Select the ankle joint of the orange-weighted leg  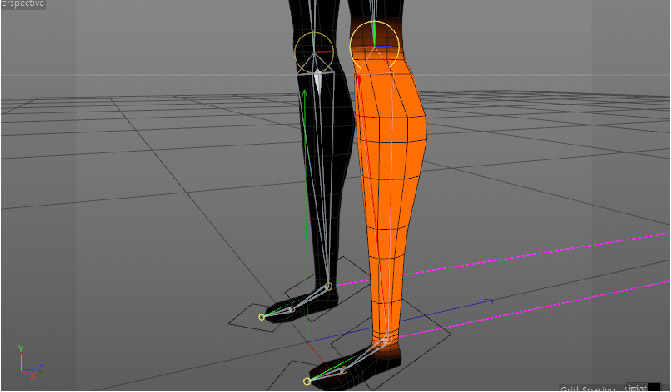(x=385, y=341)
